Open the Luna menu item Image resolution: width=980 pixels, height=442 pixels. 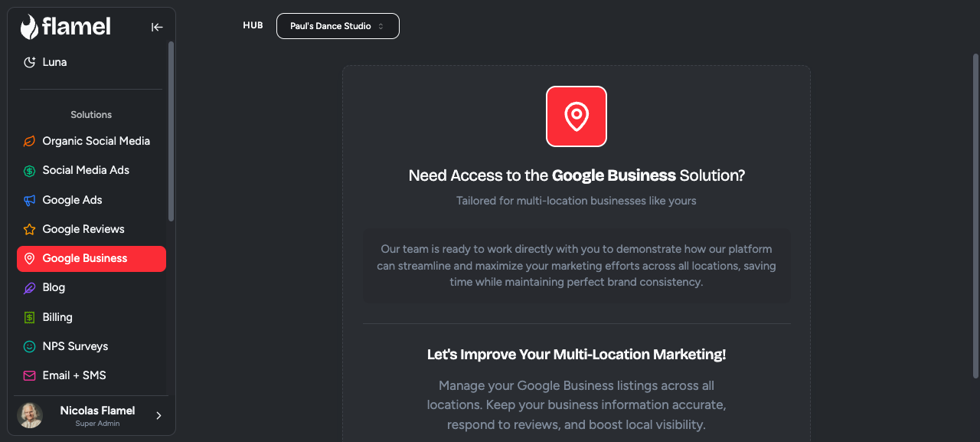click(x=91, y=62)
